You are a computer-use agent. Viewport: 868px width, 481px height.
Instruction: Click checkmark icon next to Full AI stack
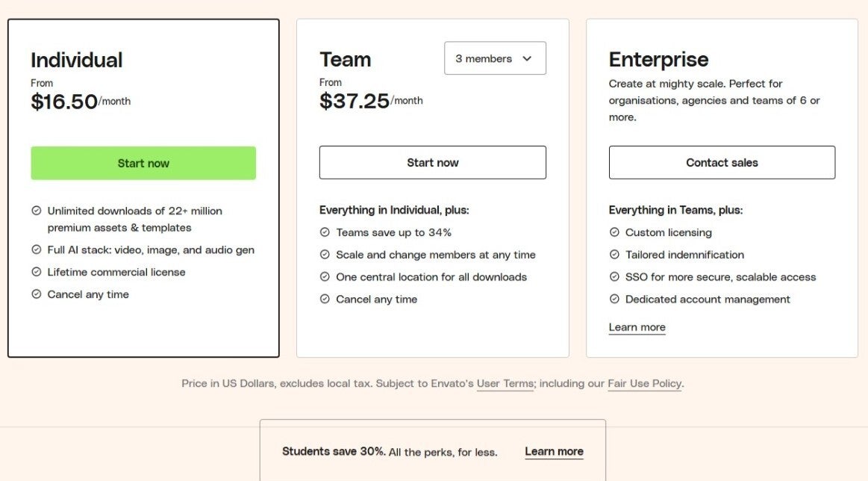[37, 249]
